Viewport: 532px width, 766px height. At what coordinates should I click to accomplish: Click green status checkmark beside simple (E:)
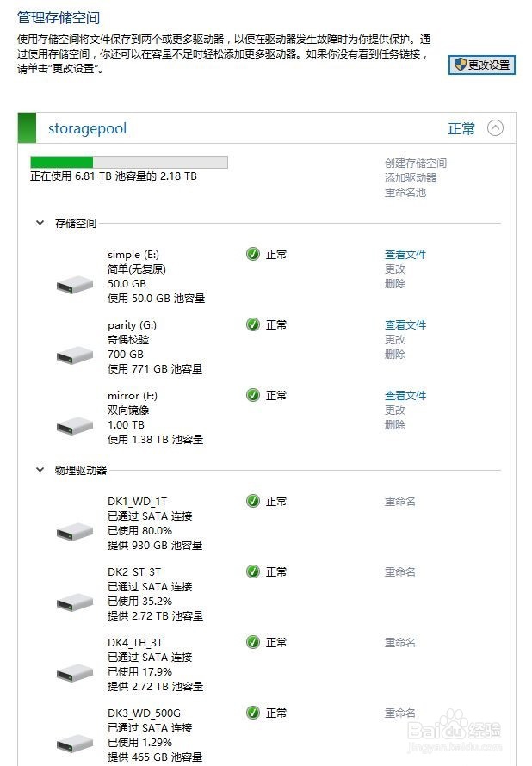[253, 254]
